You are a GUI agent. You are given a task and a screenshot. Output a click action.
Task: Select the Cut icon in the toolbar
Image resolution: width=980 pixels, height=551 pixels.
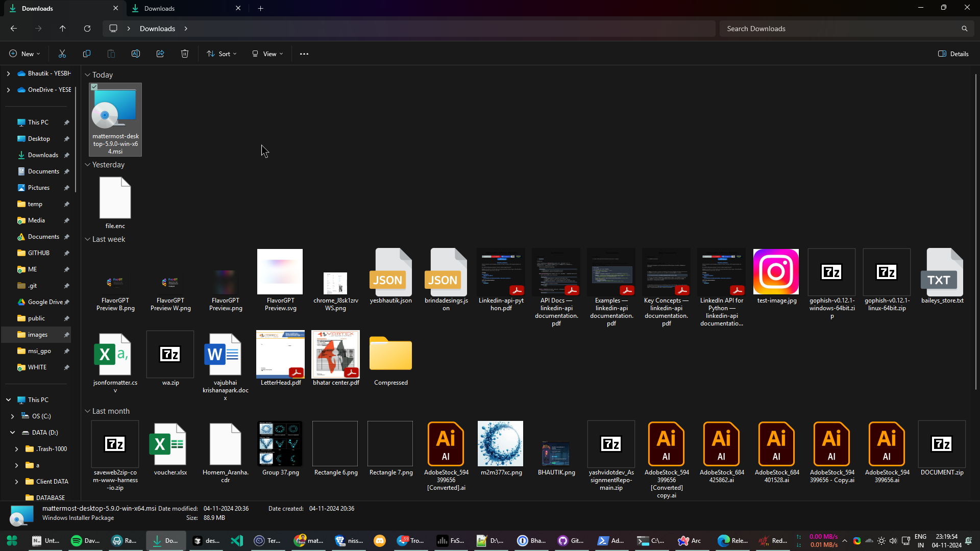coord(62,54)
